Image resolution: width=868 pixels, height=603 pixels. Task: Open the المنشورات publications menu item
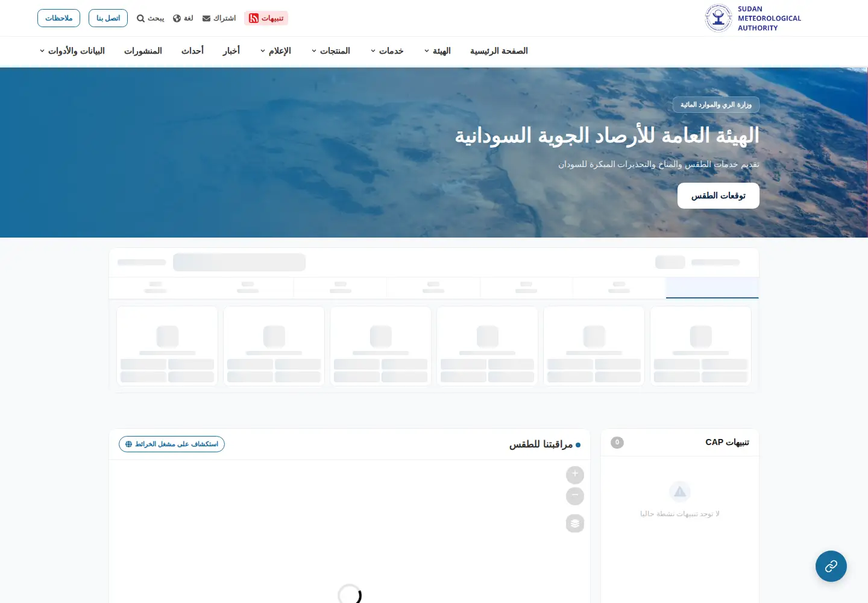pyautogui.click(x=143, y=51)
